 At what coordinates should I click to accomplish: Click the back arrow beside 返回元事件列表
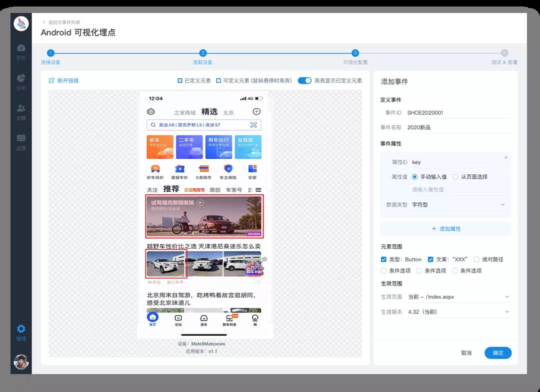point(43,22)
